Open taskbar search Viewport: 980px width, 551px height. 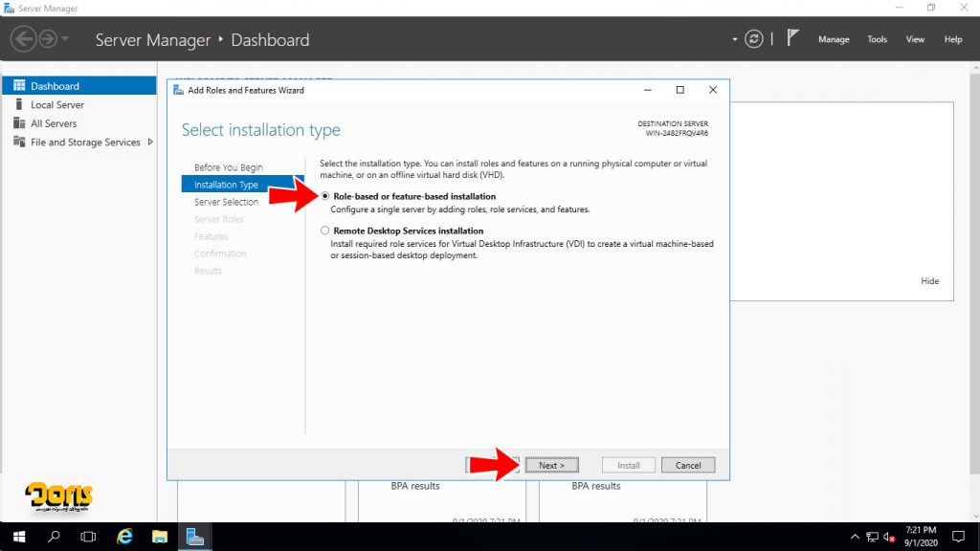pyautogui.click(x=54, y=537)
